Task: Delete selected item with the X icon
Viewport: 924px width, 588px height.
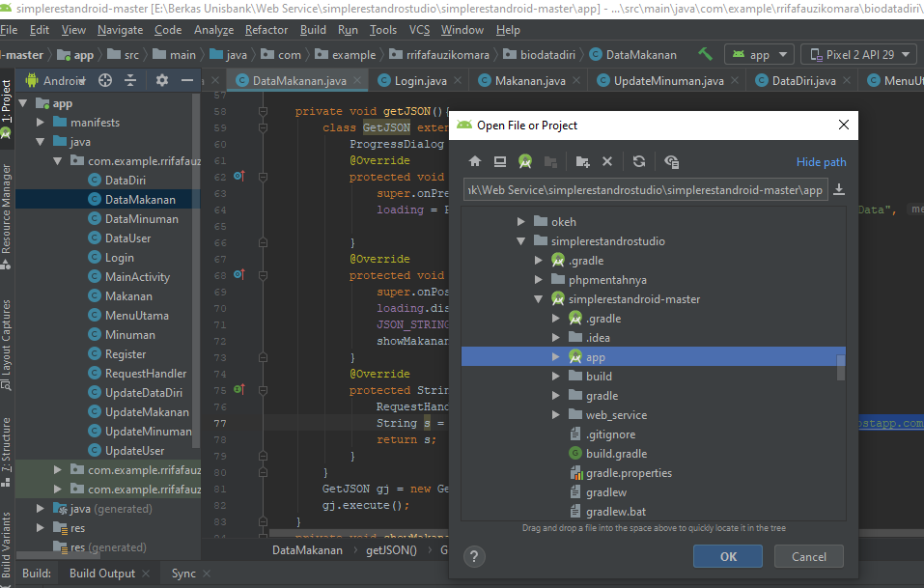Action: click(607, 161)
